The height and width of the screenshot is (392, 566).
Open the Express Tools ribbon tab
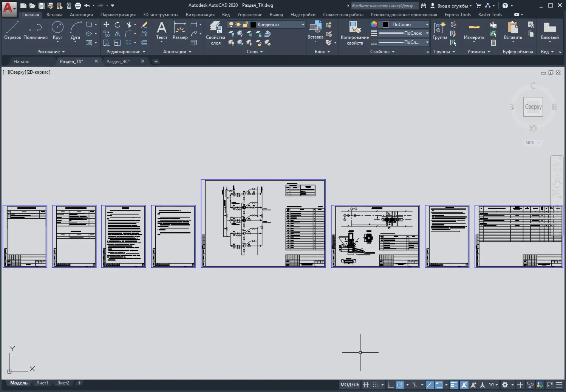click(458, 15)
